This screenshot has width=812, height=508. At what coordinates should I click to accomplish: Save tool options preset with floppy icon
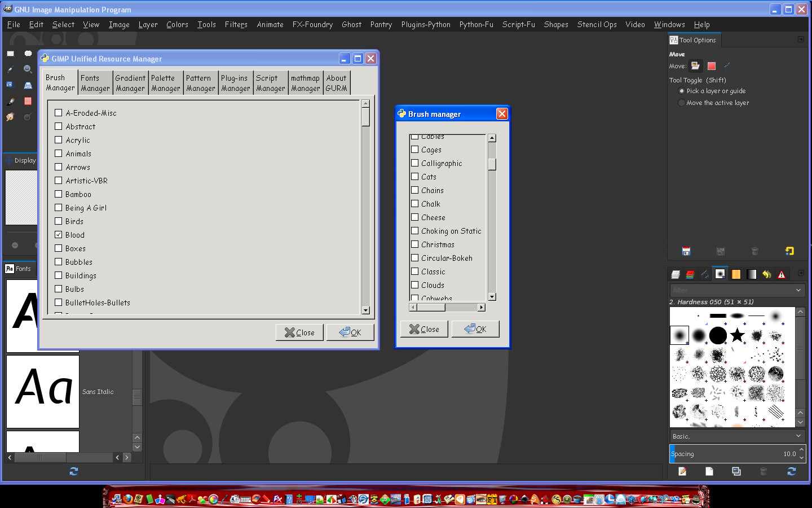[686, 251]
